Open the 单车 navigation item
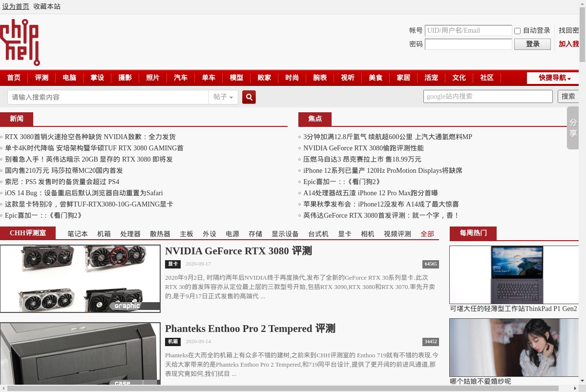 [209, 78]
